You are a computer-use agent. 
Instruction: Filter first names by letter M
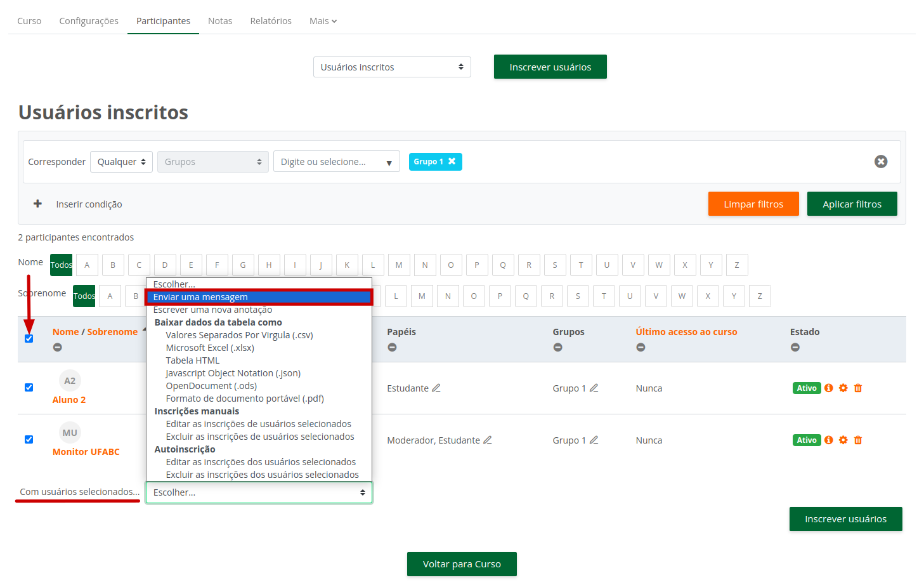point(398,265)
